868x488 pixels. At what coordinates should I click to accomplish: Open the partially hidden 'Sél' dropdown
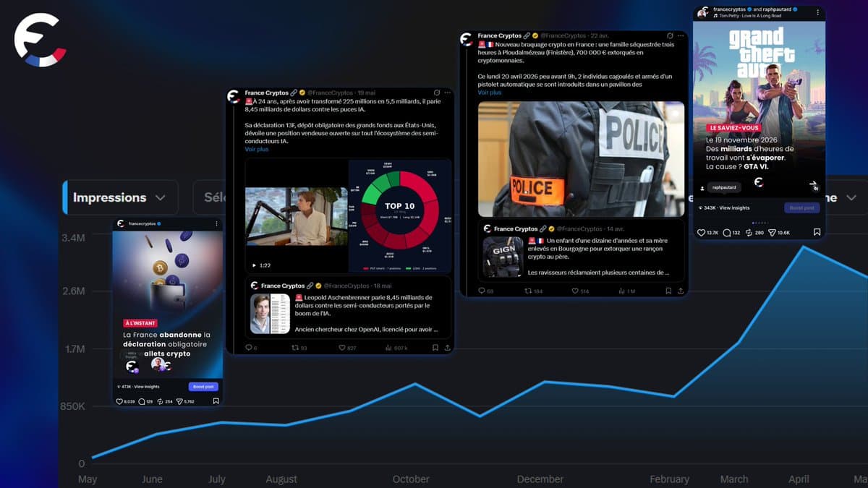[x=210, y=197]
